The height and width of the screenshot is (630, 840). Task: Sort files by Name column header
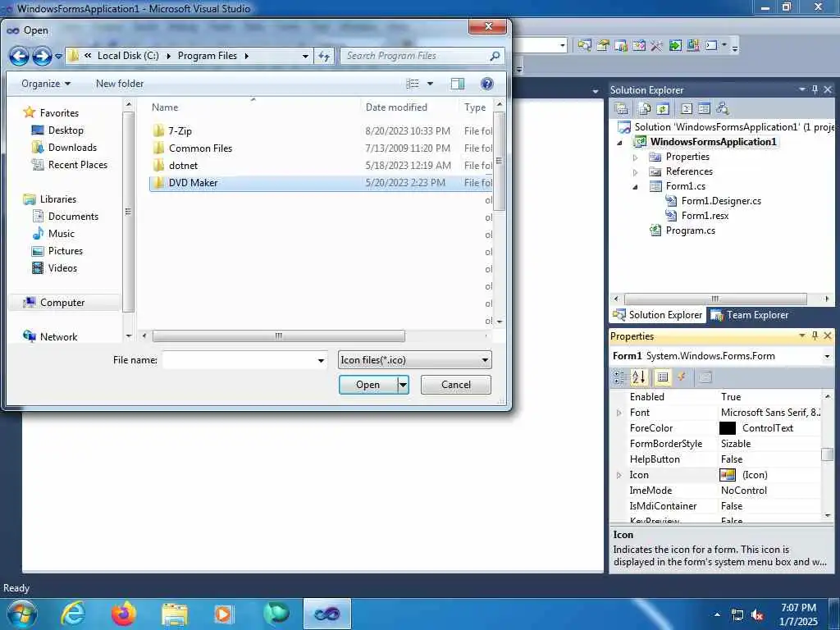164,107
